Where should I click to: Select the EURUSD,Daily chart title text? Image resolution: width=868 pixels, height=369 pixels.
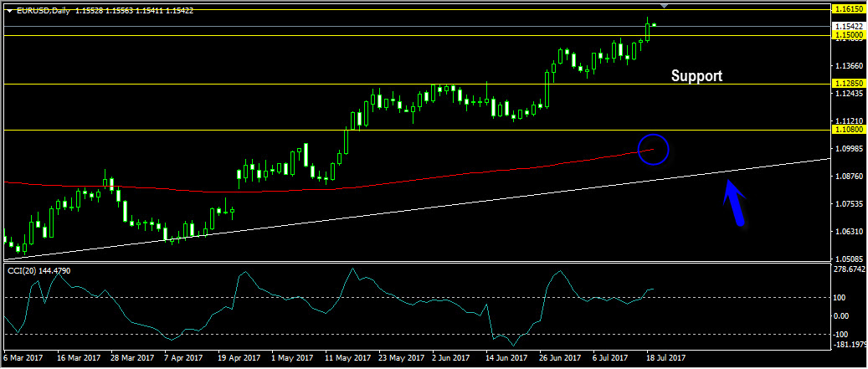(44, 11)
